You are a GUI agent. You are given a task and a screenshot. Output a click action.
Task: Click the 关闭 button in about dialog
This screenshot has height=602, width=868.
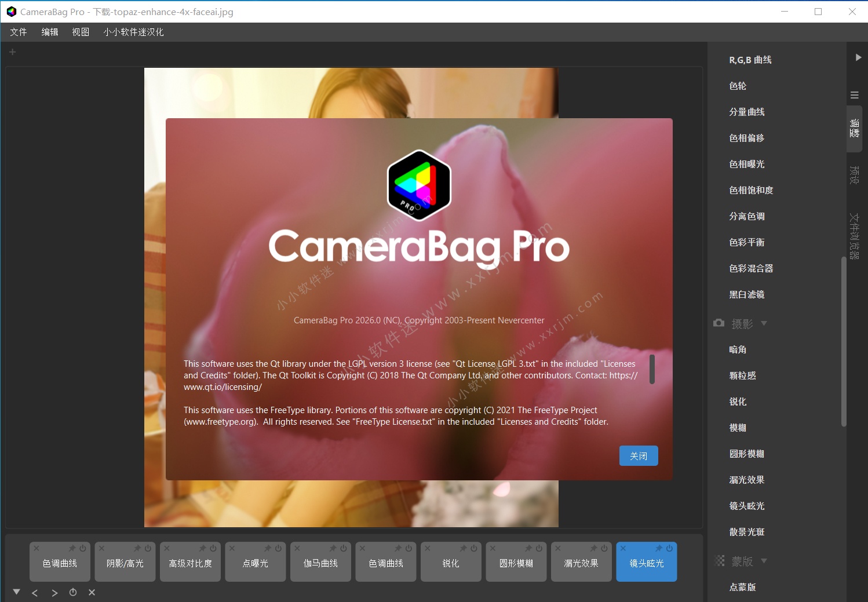click(638, 456)
